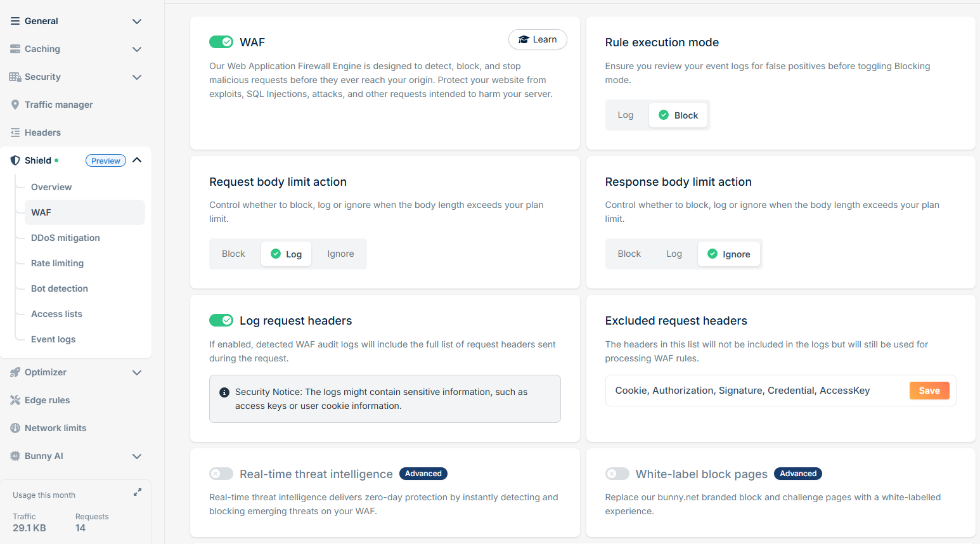Screen dimensions: 980x544
Task: Disable the WAF toggle switch
Action: pyautogui.click(x=221, y=42)
